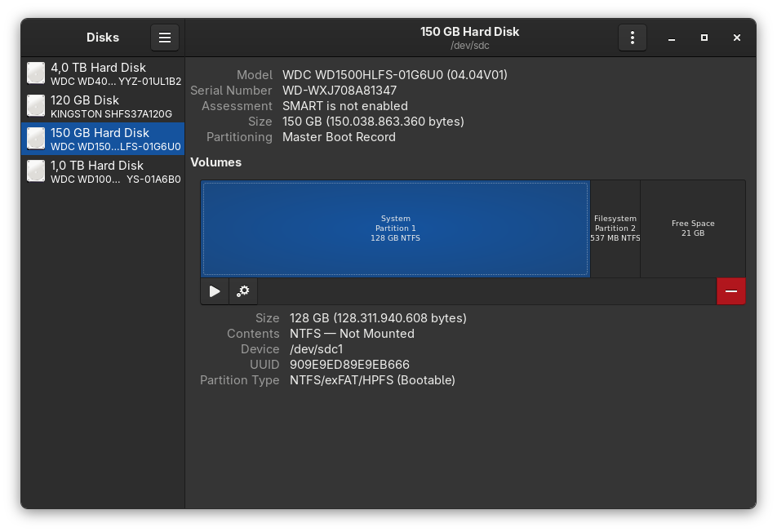Open the Disks hamburger application menu

(165, 38)
